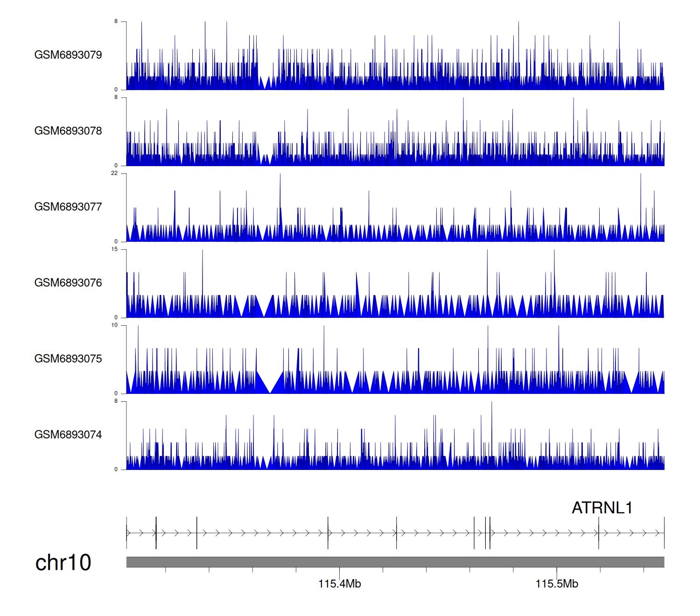Click the GSM6893079 track label
This screenshot has width=700, height=616.
click(x=68, y=55)
